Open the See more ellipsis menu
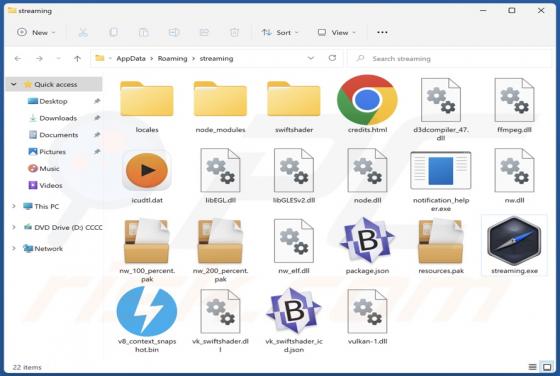This screenshot has width=560, height=376. pyautogui.click(x=382, y=32)
